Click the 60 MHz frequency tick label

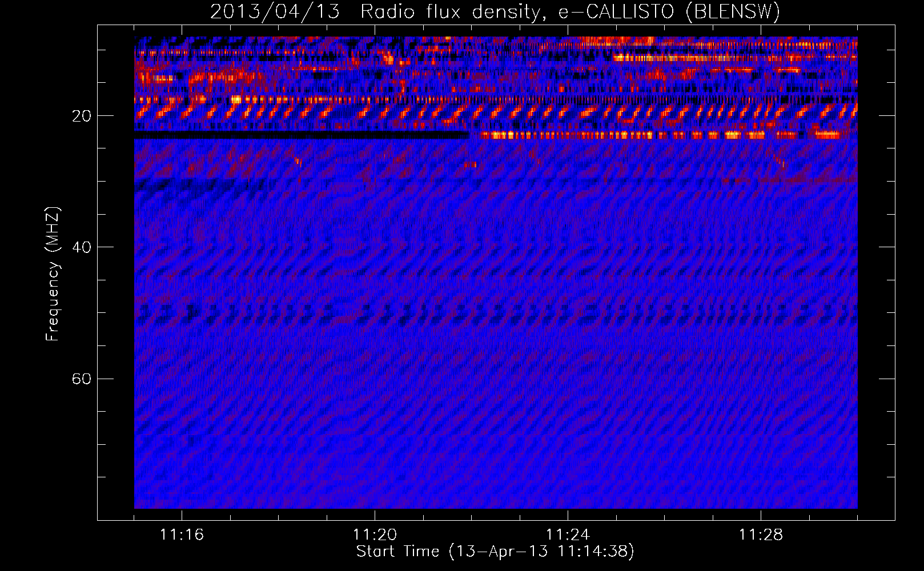coord(81,379)
